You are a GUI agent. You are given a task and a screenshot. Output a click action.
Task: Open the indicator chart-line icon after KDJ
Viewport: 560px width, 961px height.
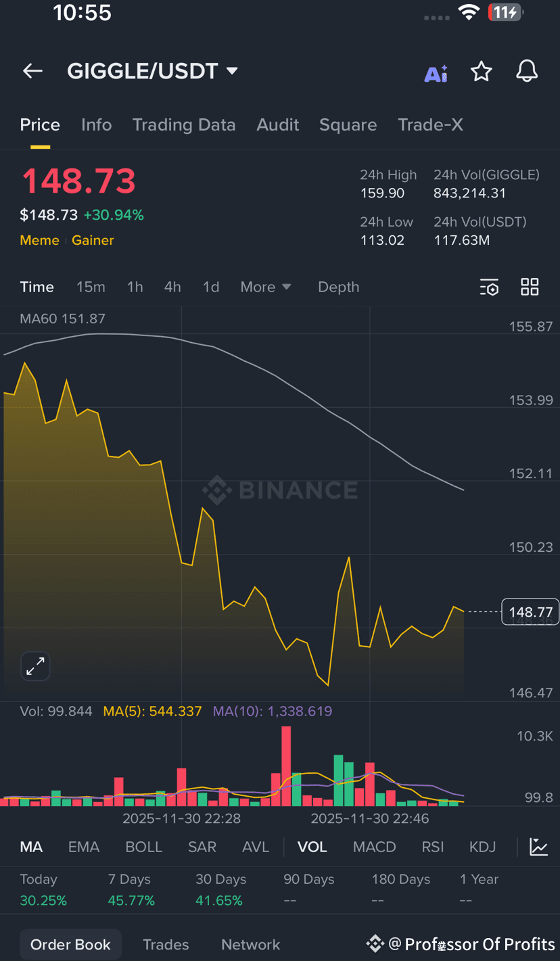[x=539, y=847]
